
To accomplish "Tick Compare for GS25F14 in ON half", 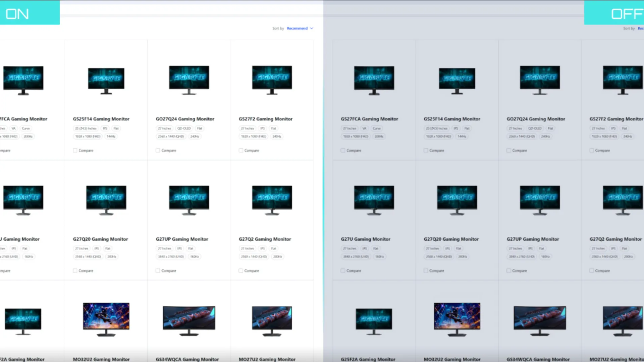I will (x=75, y=150).
